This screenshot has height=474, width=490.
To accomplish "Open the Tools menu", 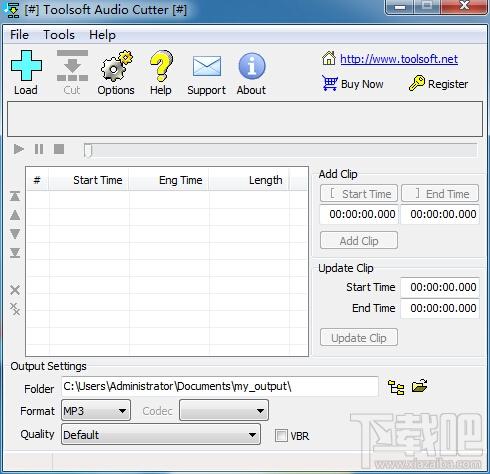I will [x=59, y=35].
